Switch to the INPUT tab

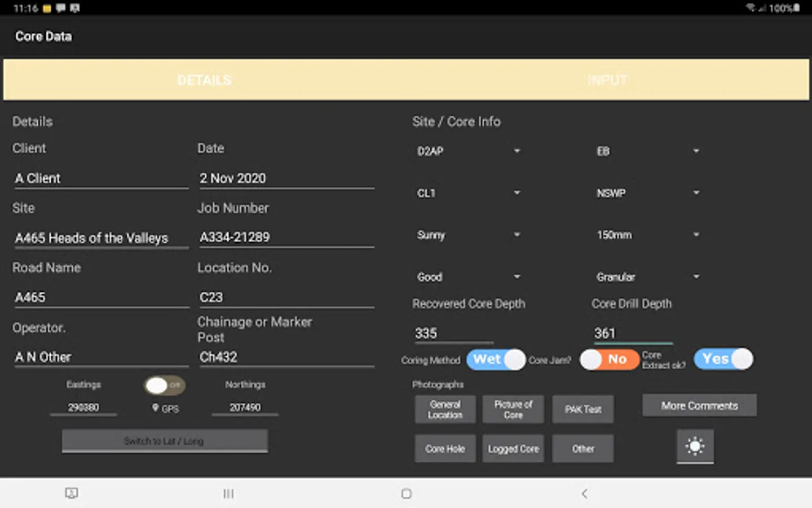607,80
